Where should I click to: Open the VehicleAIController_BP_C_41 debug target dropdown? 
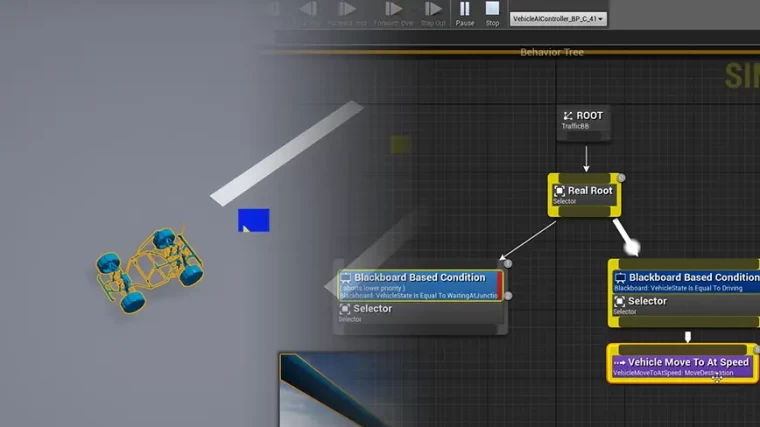pos(558,19)
